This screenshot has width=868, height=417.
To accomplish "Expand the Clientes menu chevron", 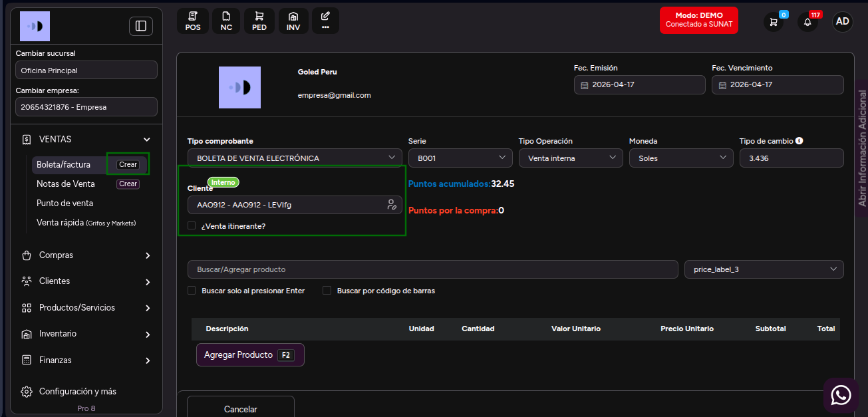I will point(148,282).
